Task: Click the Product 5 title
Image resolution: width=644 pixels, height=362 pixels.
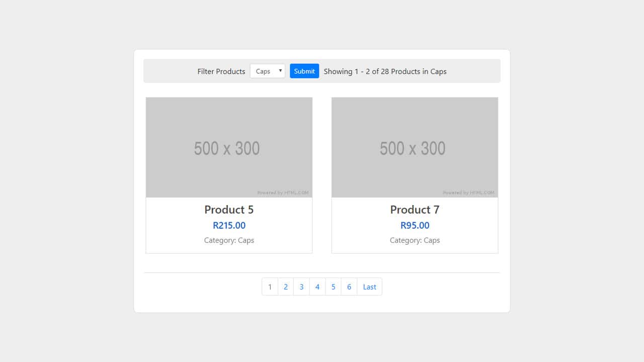Action: (229, 210)
